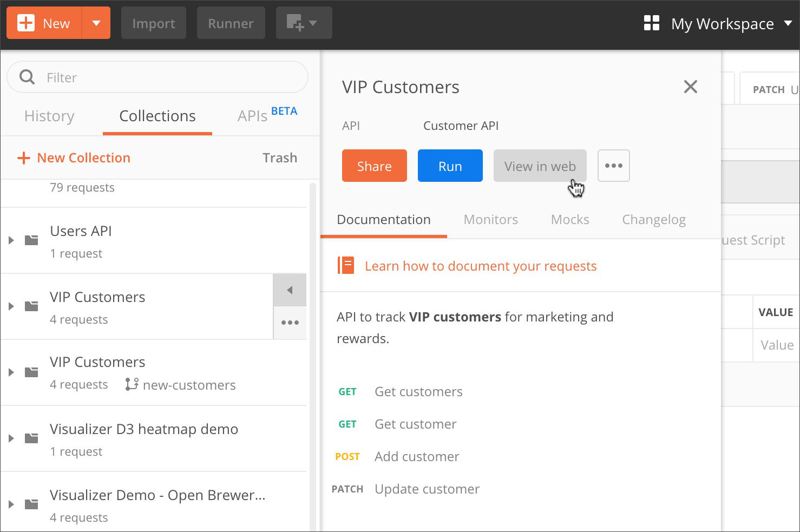Open the Get customers request
The height and width of the screenshot is (532, 800).
click(x=418, y=392)
